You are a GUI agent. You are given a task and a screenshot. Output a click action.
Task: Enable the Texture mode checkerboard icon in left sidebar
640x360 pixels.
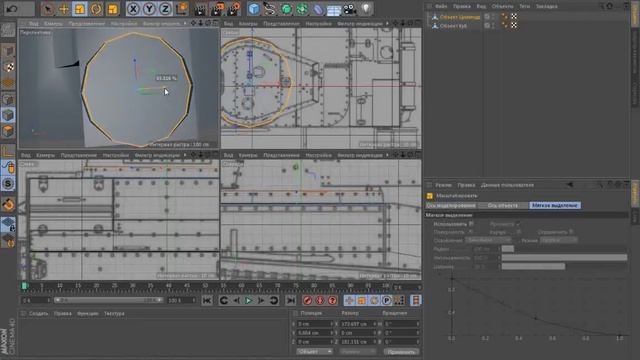[x=8, y=67]
